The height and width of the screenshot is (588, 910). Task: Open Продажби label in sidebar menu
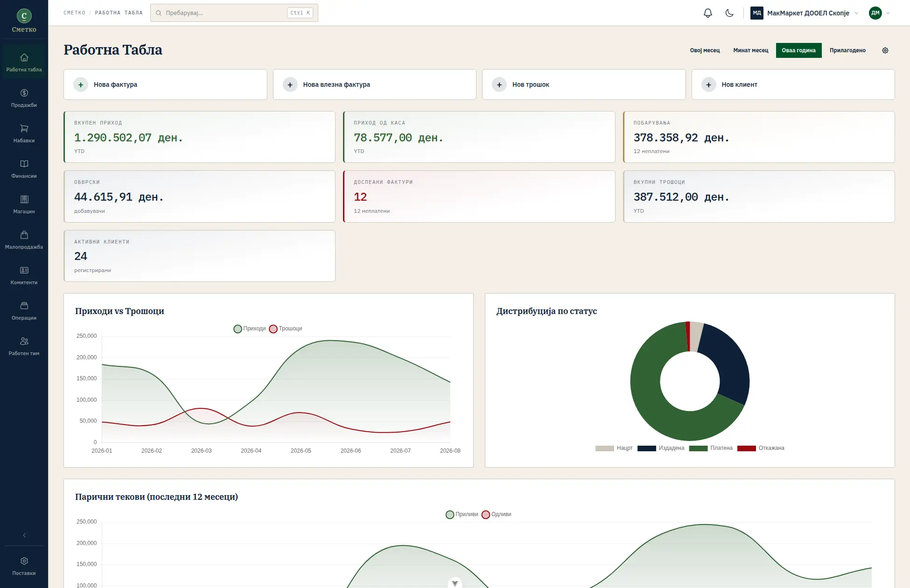pyautogui.click(x=24, y=105)
